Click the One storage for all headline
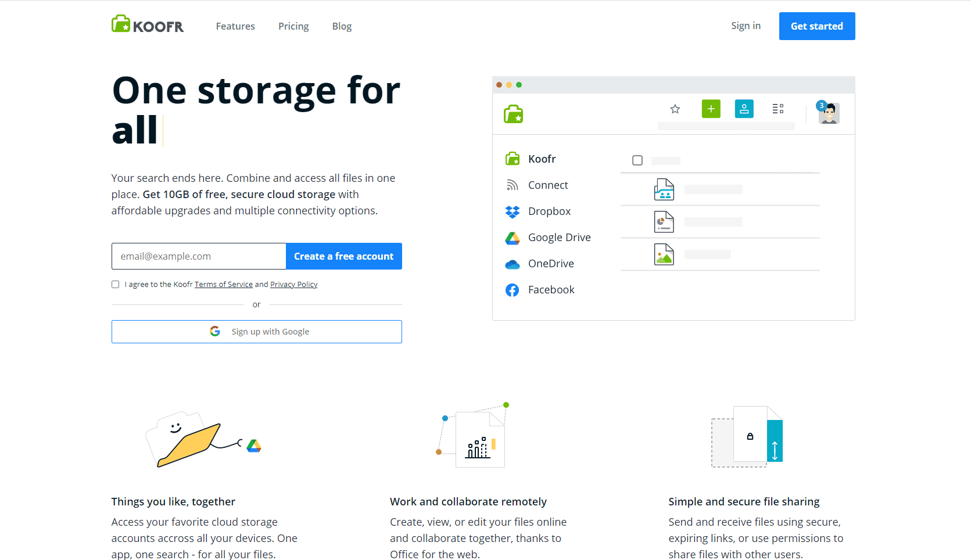This screenshot has width=971, height=560. click(256, 110)
